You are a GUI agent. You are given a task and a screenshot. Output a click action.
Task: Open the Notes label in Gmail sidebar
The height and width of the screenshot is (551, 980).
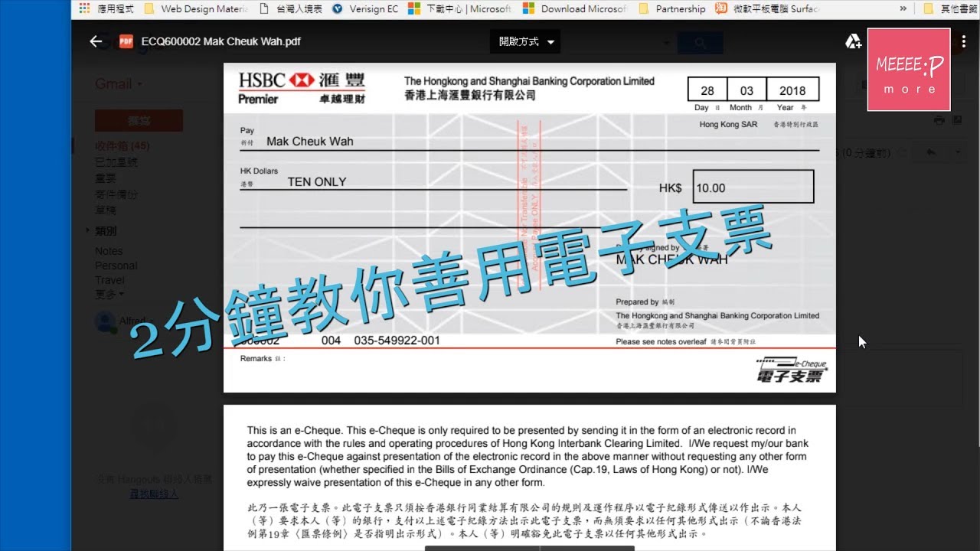tap(109, 251)
